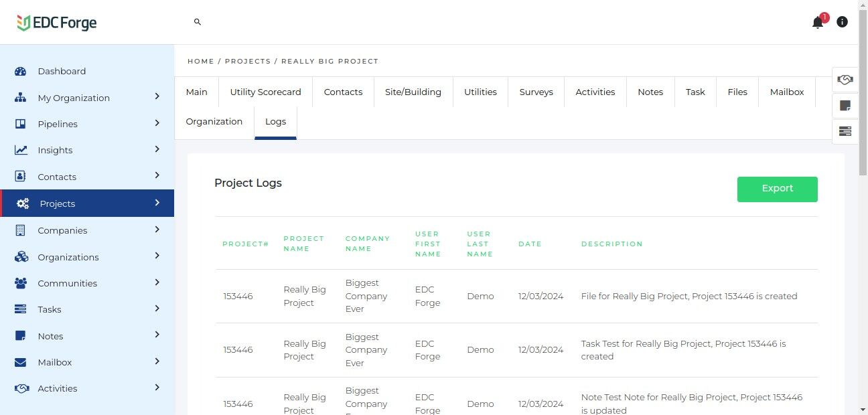Click the Tasks list icon
The image size is (868, 415).
[20, 309]
